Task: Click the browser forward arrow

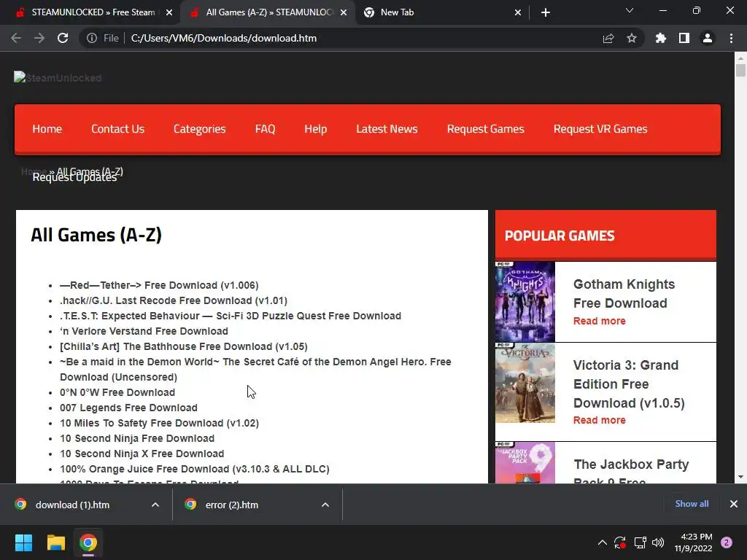Action: [x=39, y=38]
